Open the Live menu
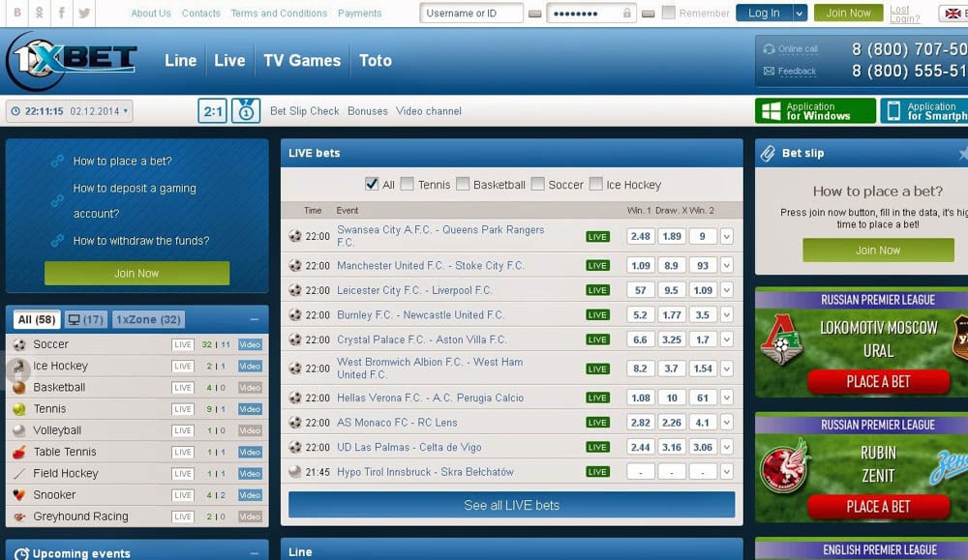This screenshot has height=560, width=968. coord(229,60)
